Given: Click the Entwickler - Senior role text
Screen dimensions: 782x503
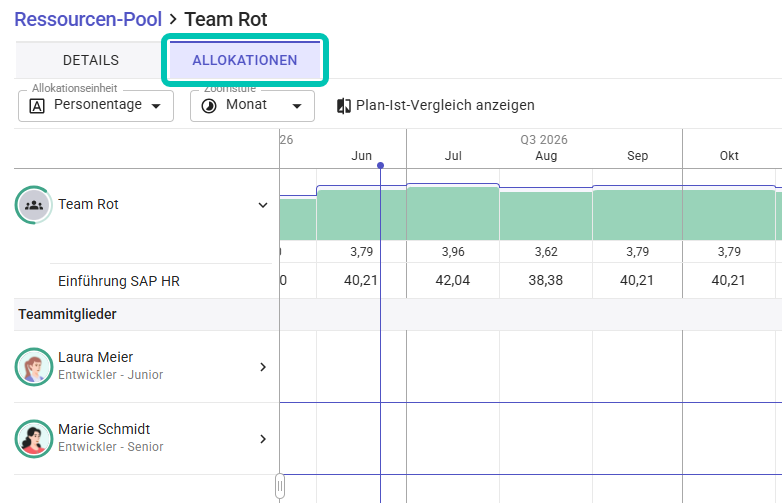Looking at the screenshot, I should [x=111, y=447].
